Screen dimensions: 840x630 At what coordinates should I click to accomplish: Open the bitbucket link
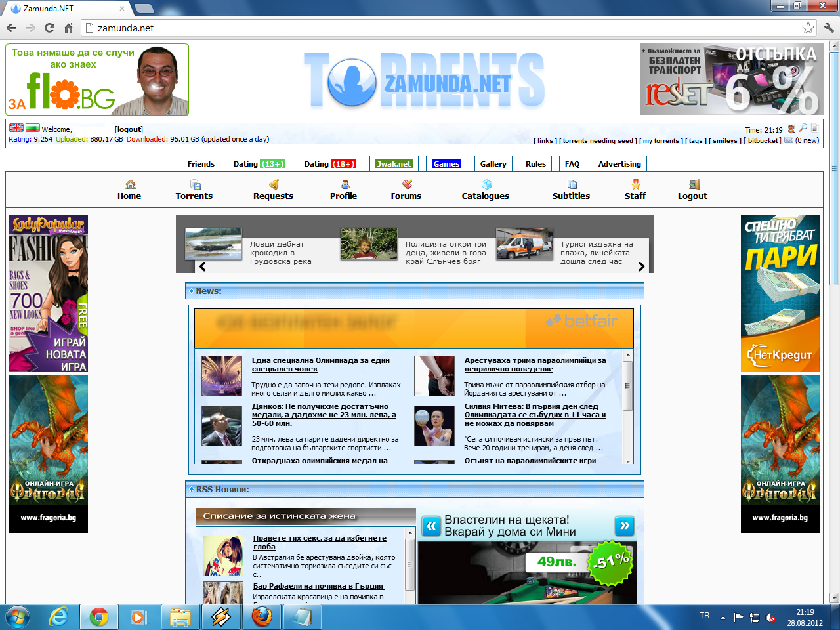click(x=763, y=140)
